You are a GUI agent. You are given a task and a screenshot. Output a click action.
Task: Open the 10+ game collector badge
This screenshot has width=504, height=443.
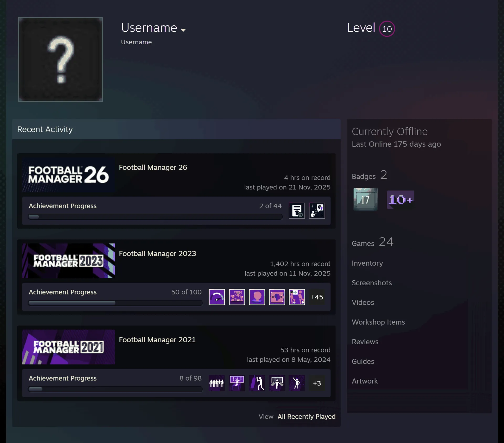coord(401,200)
